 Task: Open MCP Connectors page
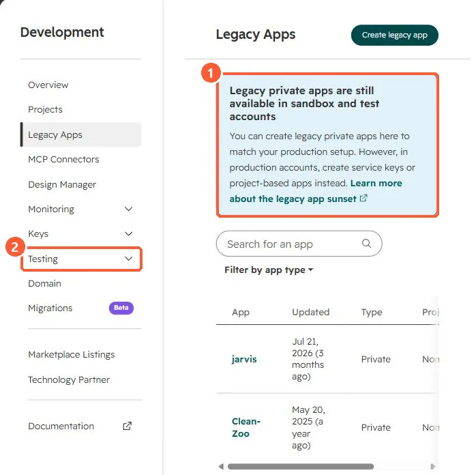tap(63, 159)
